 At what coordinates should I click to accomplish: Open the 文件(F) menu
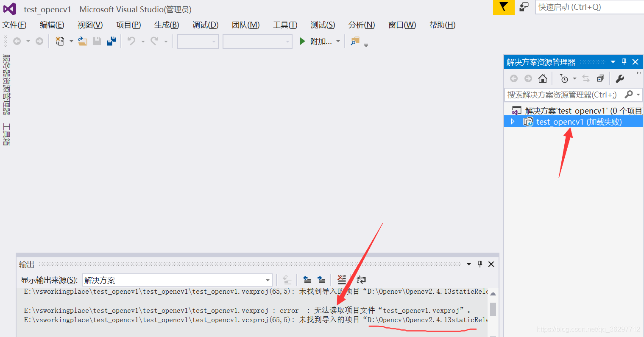pyautogui.click(x=14, y=25)
